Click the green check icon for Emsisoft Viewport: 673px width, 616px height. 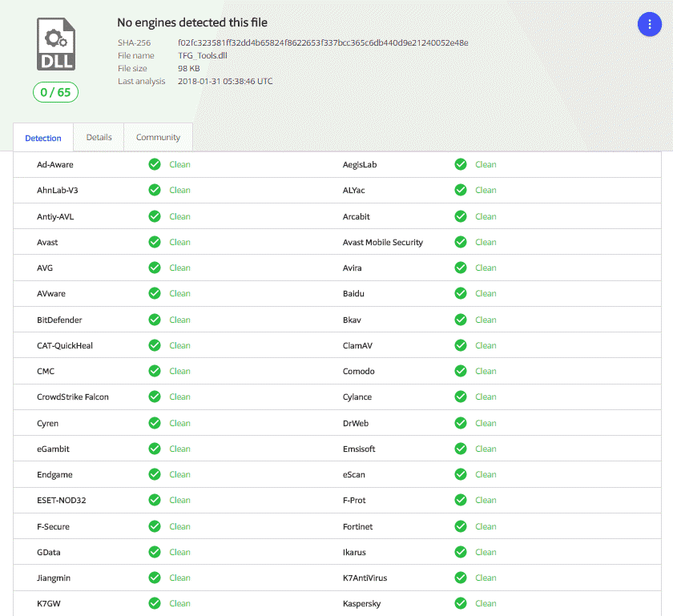(x=461, y=449)
